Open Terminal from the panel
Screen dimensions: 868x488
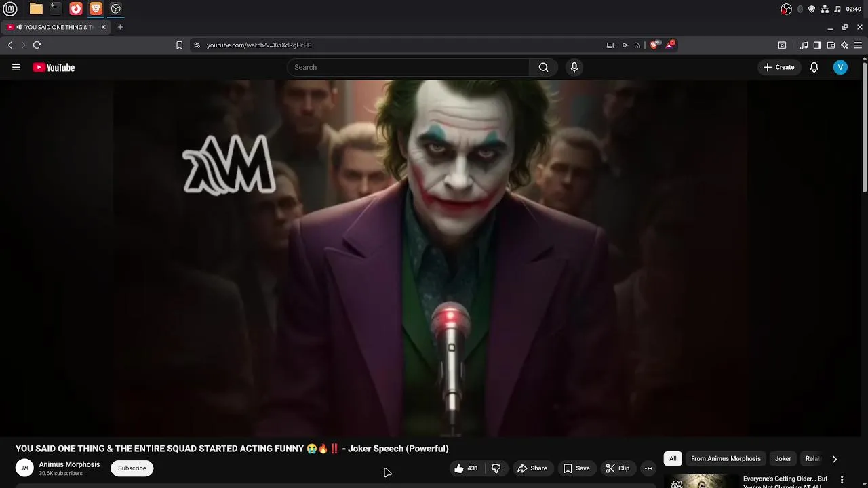coord(56,9)
